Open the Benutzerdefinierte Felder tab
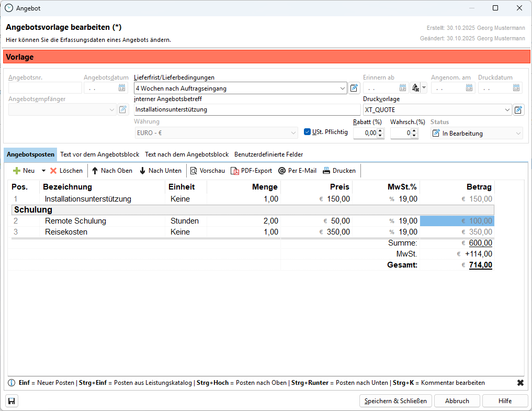The width and height of the screenshot is (532, 411). tap(268, 154)
